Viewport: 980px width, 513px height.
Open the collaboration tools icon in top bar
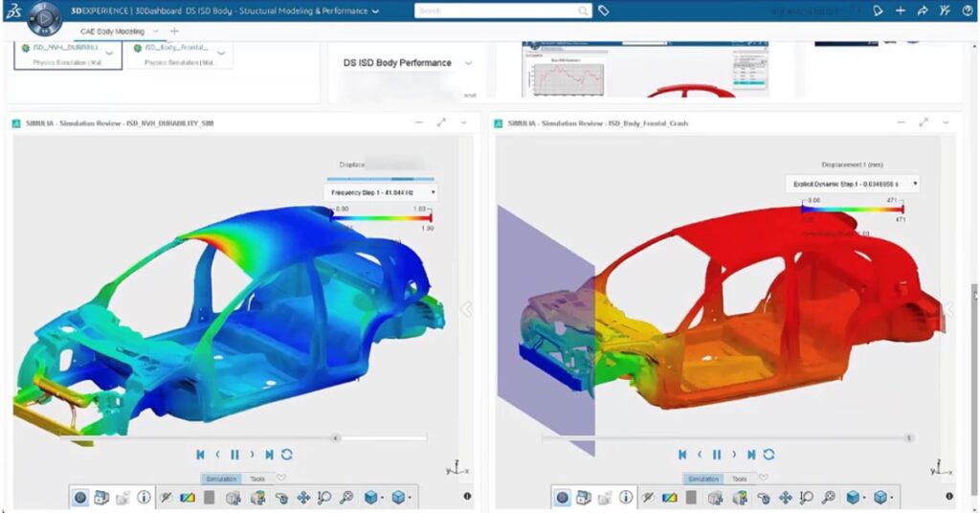945,11
